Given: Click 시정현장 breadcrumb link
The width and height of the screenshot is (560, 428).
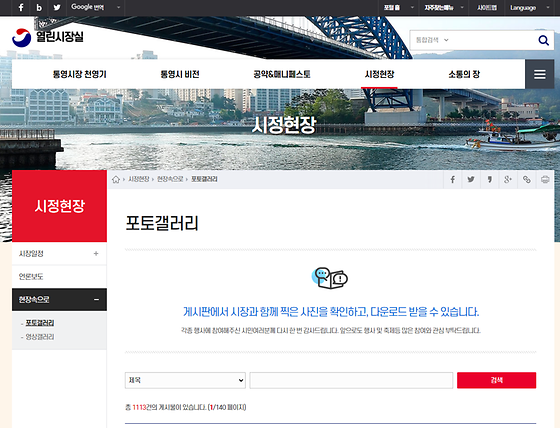Looking at the screenshot, I should tap(139, 179).
